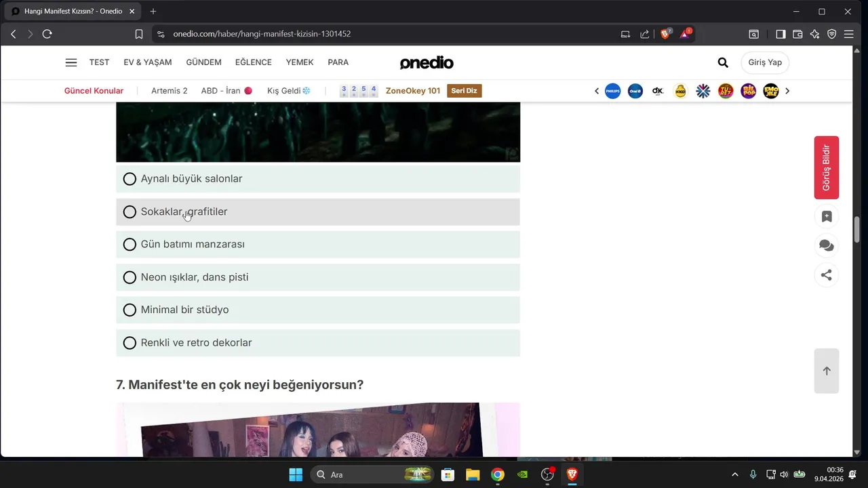Viewport: 868px width, 488px height.
Task: Click the Onedio logo
Action: click(427, 63)
